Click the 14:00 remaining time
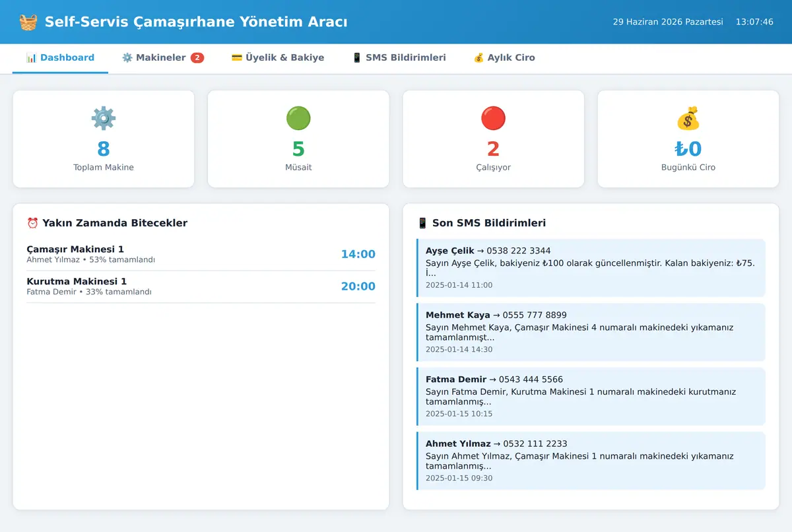The image size is (792, 532). pyautogui.click(x=358, y=254)
